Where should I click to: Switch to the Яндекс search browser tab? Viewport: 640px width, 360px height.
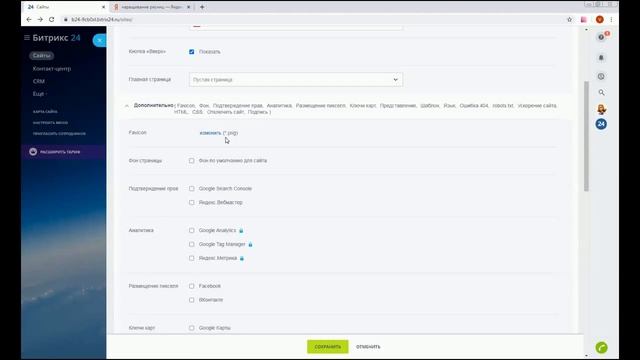(151, 7)
